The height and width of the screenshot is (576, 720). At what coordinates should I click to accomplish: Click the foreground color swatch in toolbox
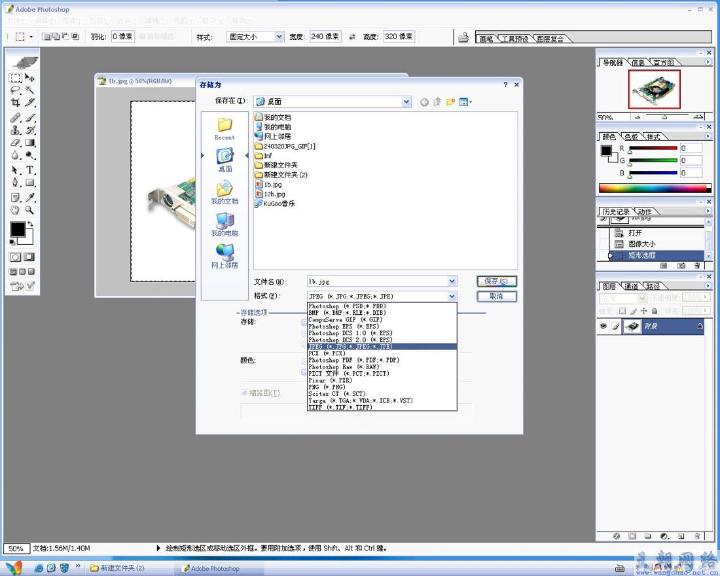click(x=17, y=229)
